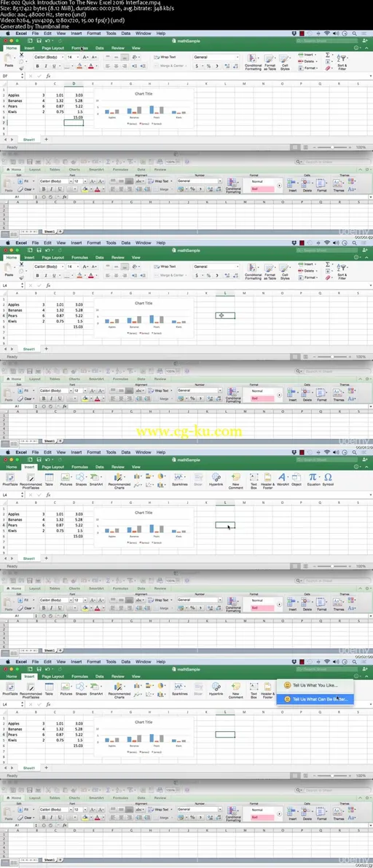Click Sheet1 tab in D7 frame
This screenshot has width=373, height=868.
[29, 140]
